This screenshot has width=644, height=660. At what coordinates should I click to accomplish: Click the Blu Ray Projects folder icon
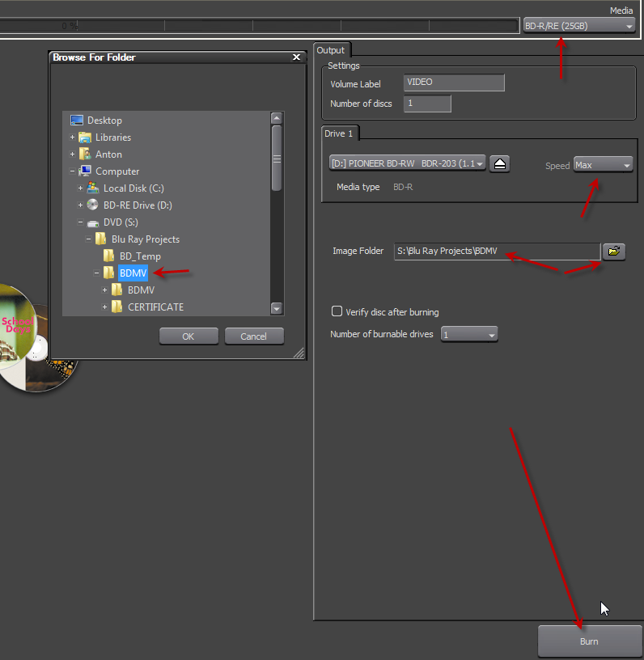(x=101, y=239)
